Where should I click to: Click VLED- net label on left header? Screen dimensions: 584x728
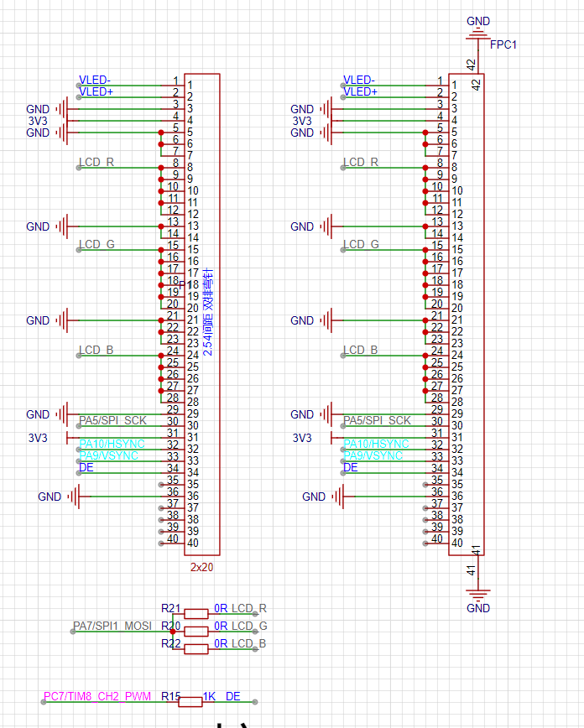pos(95,80)
